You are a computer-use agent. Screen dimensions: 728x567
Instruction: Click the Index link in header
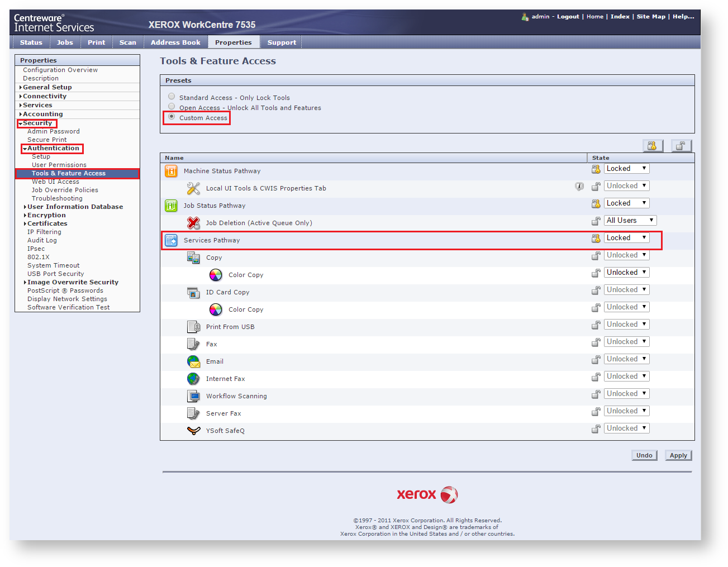(x=620, y=17)
